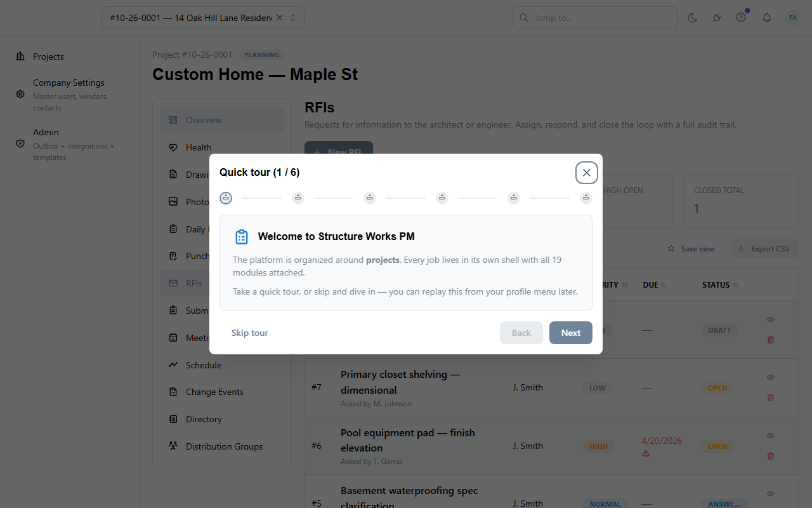Delete the DRAFT RFI row
The height and width of the screenshot is (508, 812).
coord(771,340)
